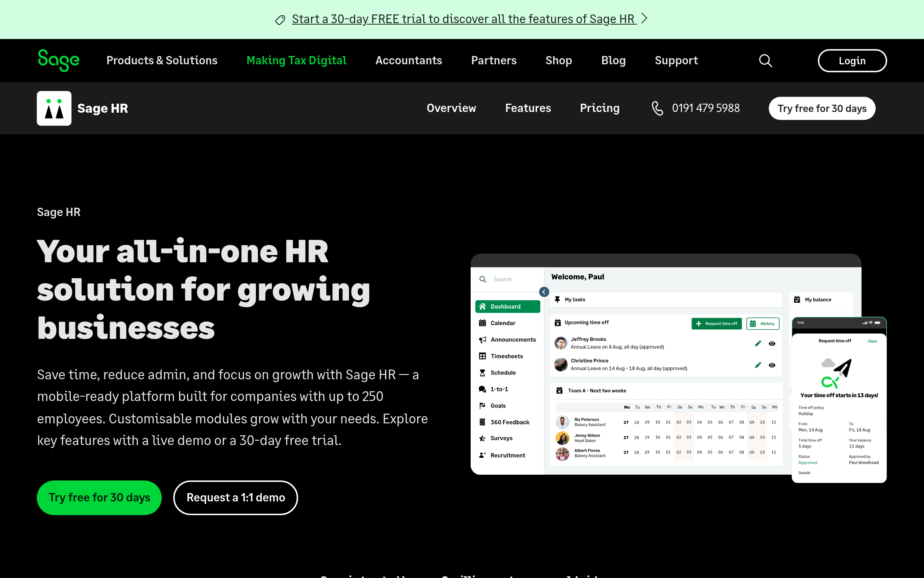The height and width of the screenshot is (578, 924).
Task: Open the Partners menu item
Action: click(x=494, y=60)
